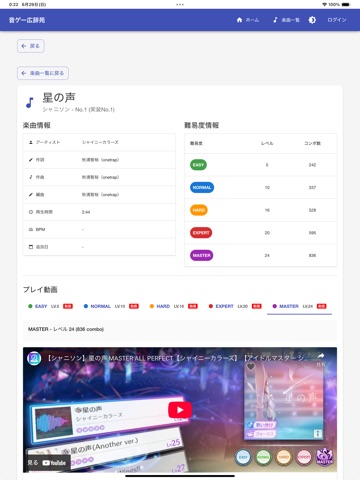This screenshot has height=480, width=360.
Task: Go back with the 戻る button
Action: [x=31, y=46]
